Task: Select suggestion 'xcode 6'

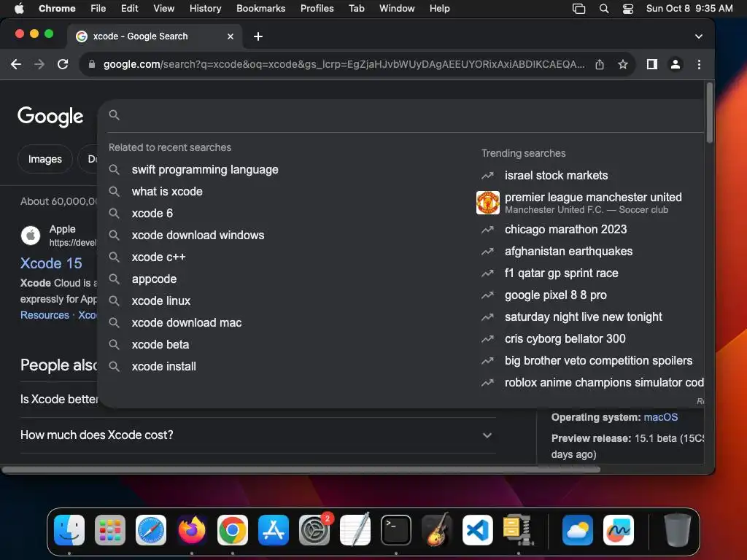Action: [152, 214]
